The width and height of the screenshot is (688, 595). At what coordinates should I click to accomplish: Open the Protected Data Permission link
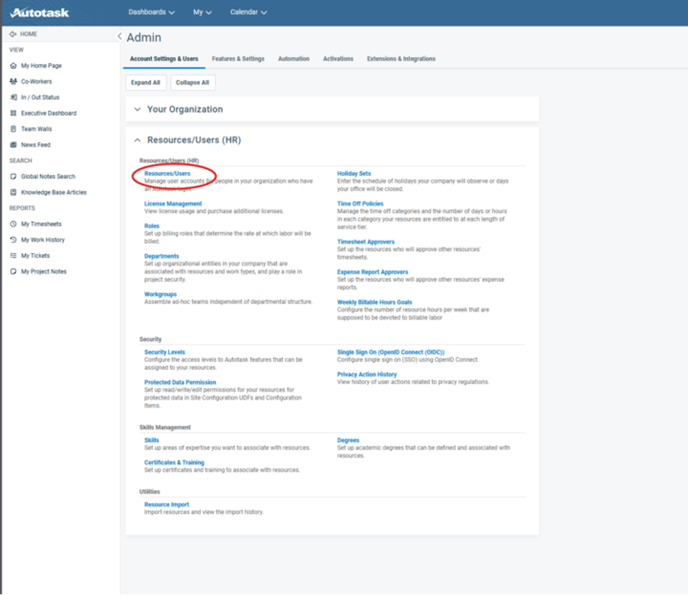tap(180, 382)
